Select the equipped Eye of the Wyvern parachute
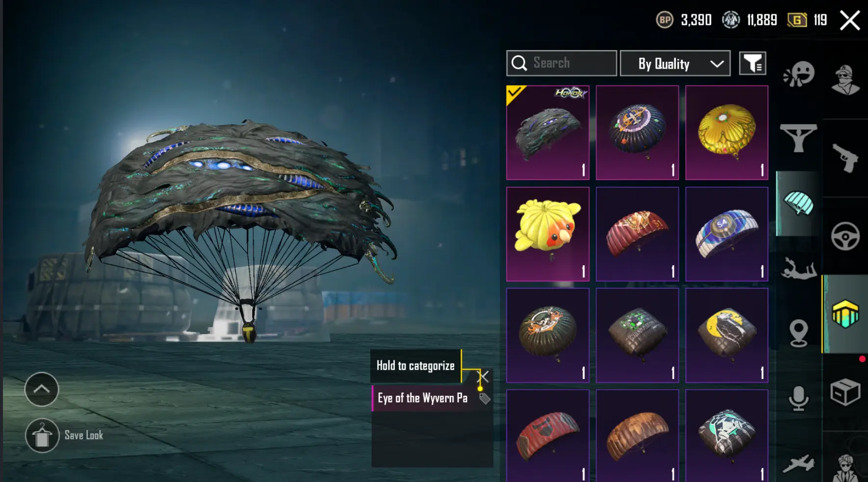Image resolution: width=868 pixels, height=482 pixels. pos(548,132)
